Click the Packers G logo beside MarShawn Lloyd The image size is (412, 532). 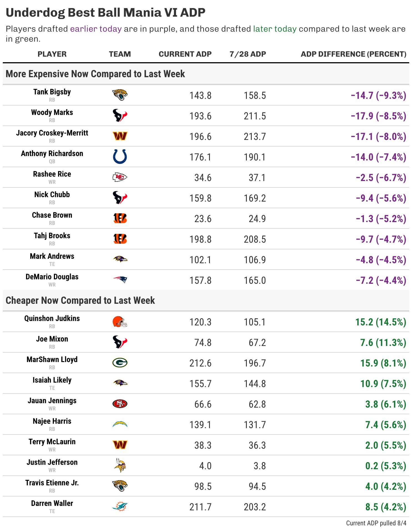coord(120,363)
